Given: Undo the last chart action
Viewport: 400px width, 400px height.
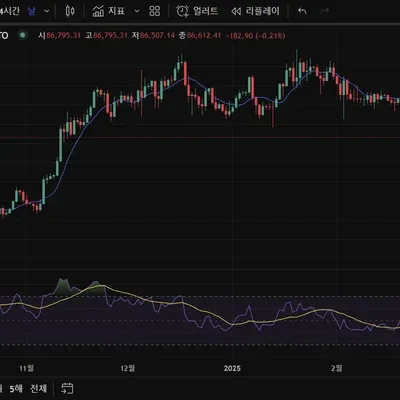Looking at the screenshot, I should (302, 11).
